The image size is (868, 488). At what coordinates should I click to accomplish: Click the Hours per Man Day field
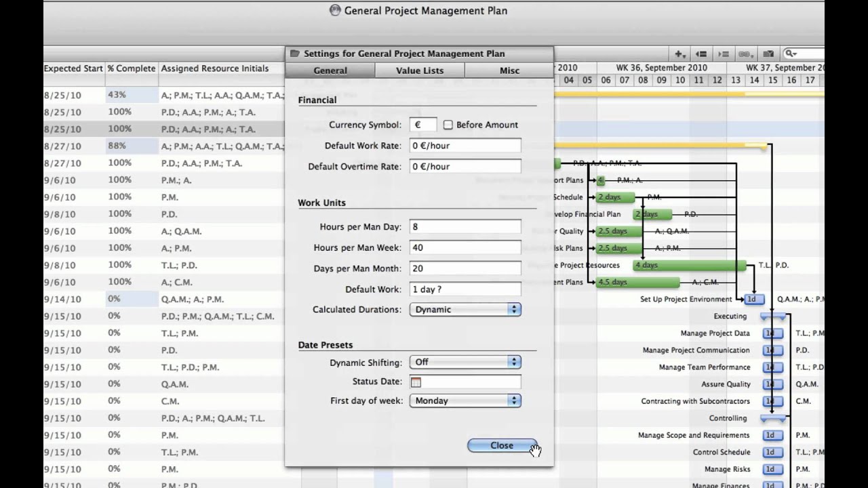tap(465, 227)
